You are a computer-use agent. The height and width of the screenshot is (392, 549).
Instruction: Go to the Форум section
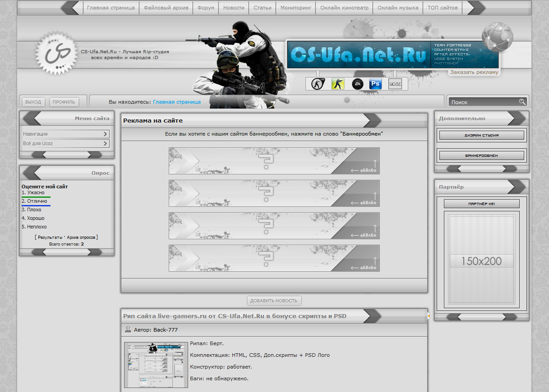206,8
